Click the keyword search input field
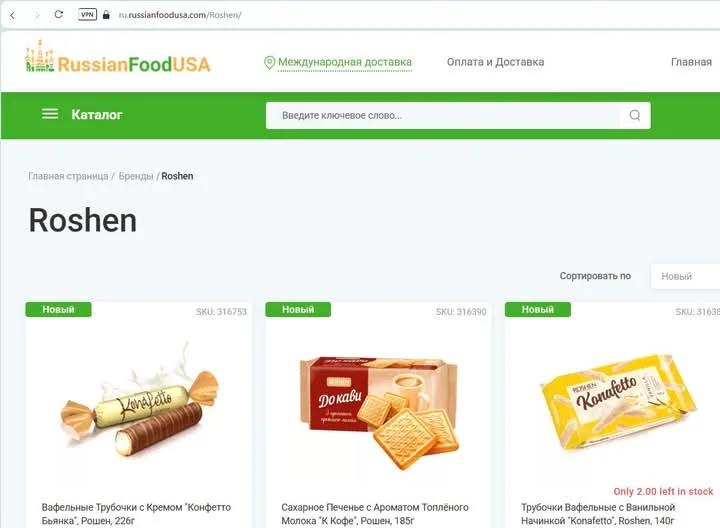720x528 pixels. [x=443, y=115]
